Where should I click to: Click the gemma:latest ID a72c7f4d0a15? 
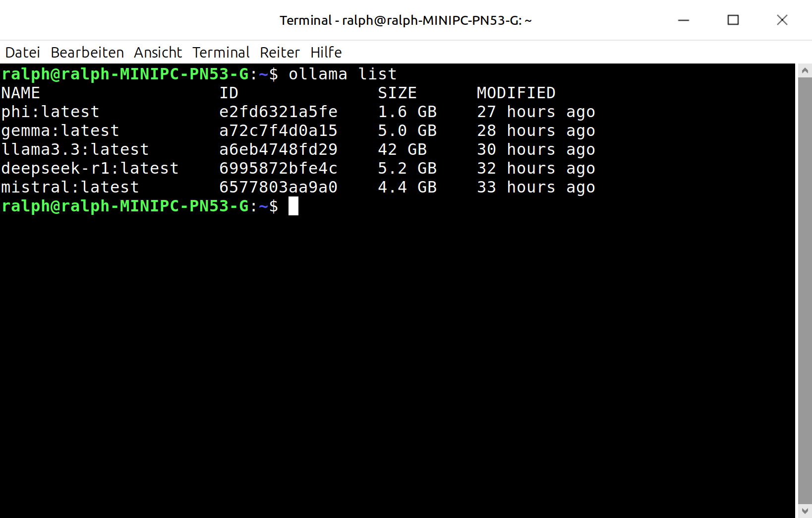[x=278, y=131]
